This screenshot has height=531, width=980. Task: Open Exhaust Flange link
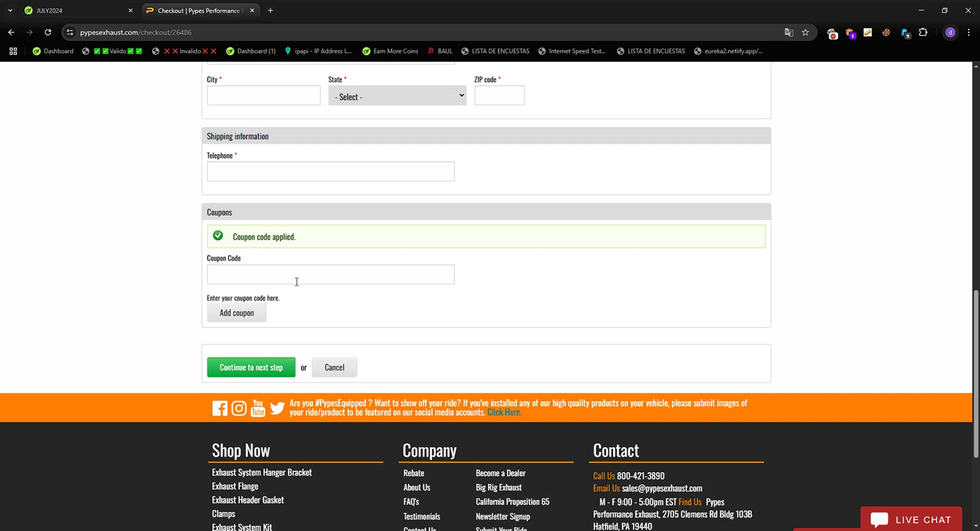coord(235,486)
